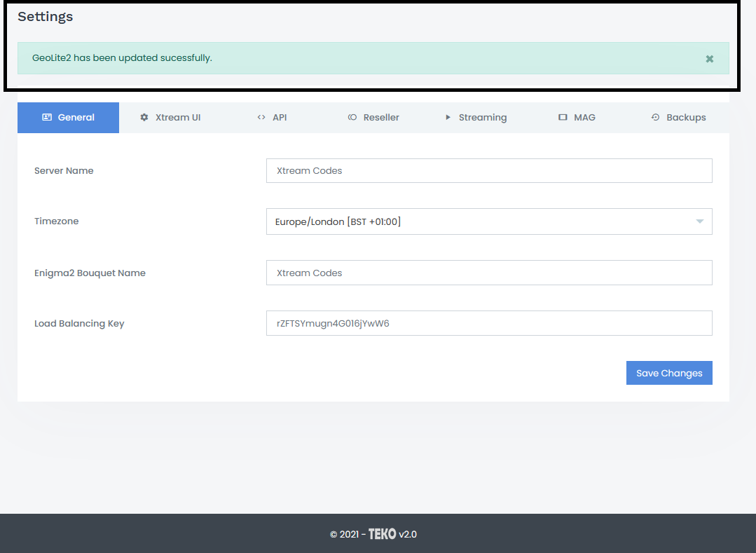
Task: Click the gear icon beside Xtream UI
Action: point(144,118)
